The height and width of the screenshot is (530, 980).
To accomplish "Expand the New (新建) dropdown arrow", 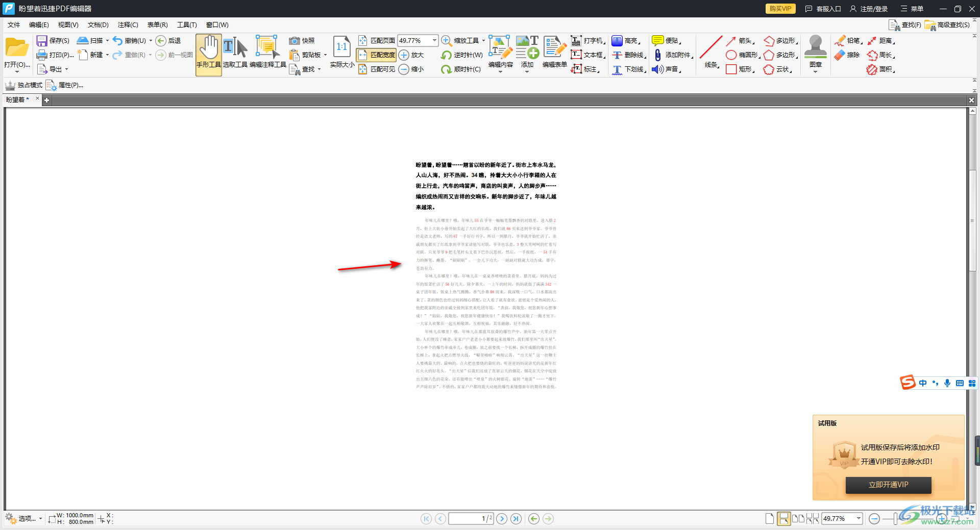I will [x=107, y=55].
